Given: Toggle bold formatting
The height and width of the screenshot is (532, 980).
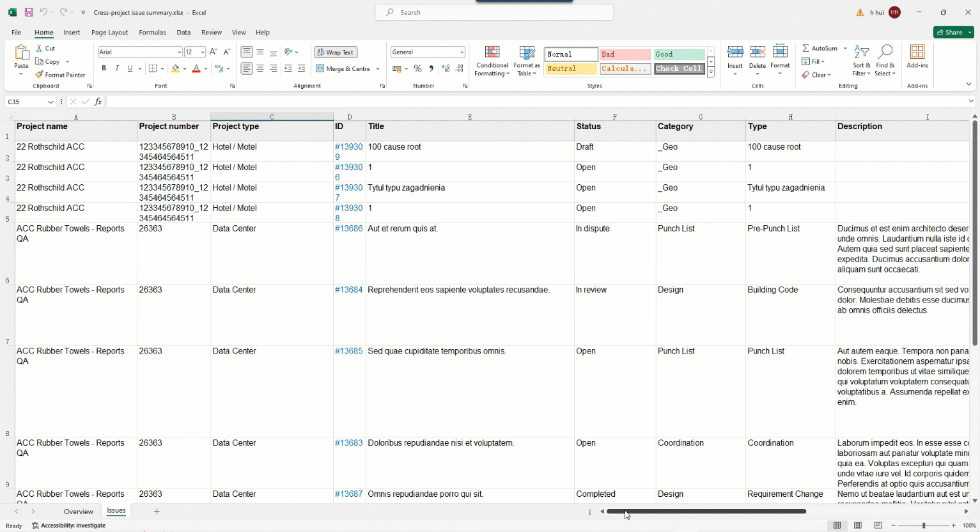Looking at the screenshot, I should 104,68.
